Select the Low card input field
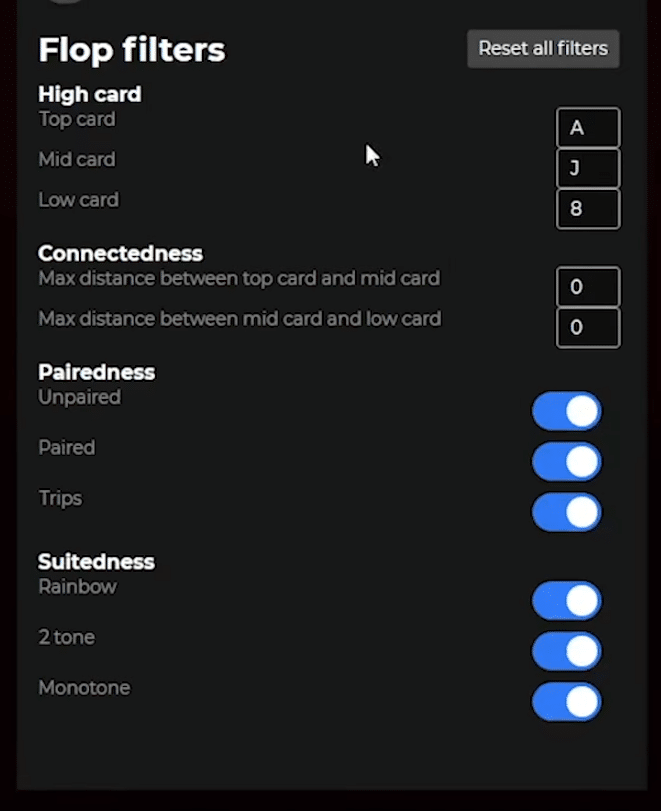The height and width of the screenshot is (811, 661). coord(587,209)
